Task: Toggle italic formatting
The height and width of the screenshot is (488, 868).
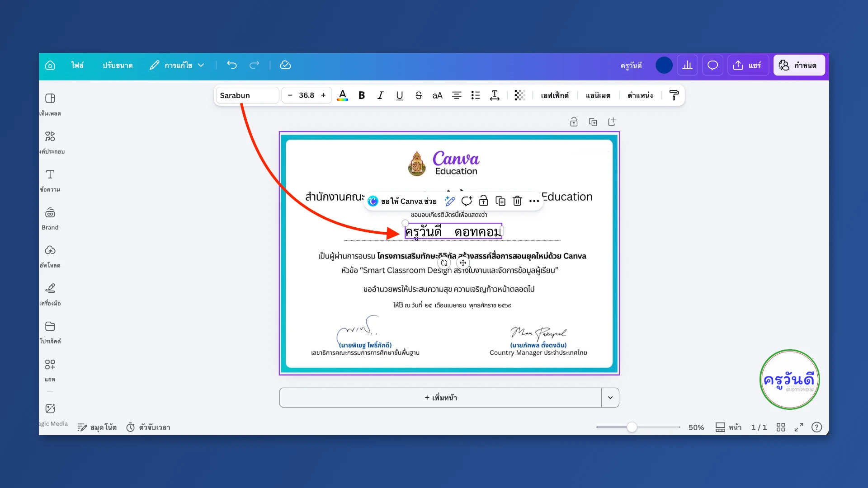Action: (380, 95)
